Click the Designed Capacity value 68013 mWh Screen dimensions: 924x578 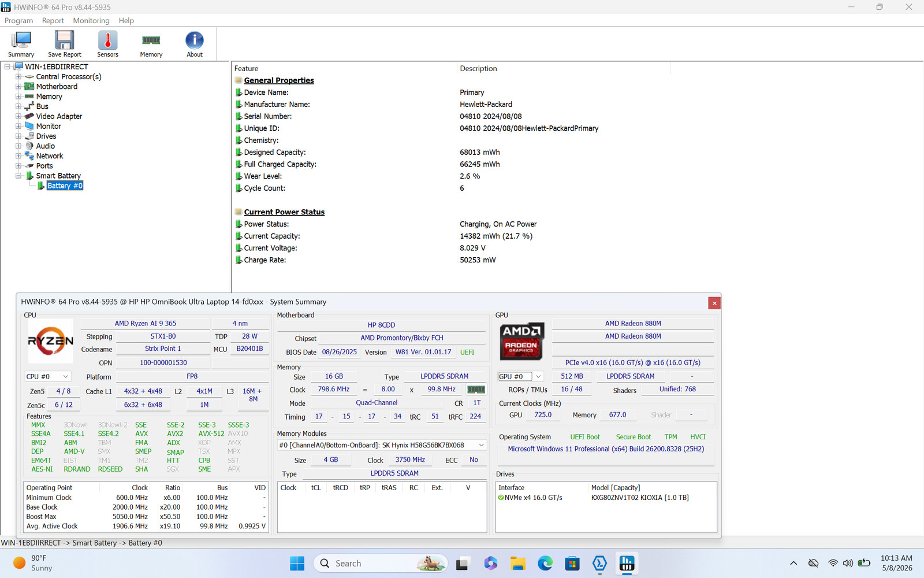coord(480,153)
